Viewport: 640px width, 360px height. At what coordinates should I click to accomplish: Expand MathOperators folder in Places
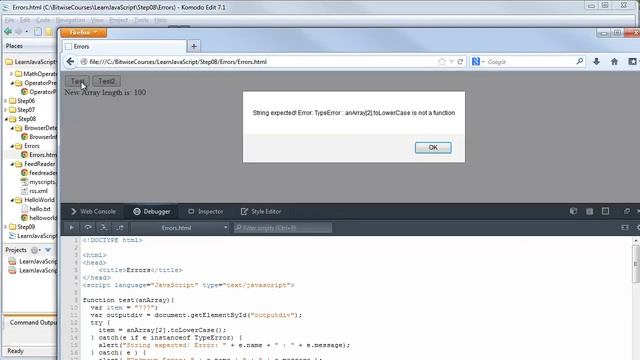[x=12, y=74]
